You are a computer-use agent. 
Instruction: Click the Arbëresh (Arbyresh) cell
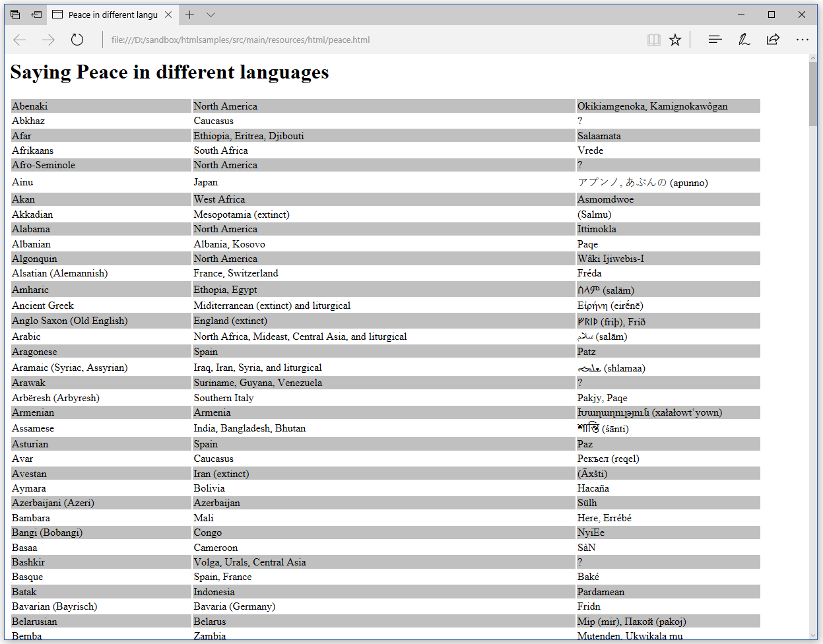(101, 398)
